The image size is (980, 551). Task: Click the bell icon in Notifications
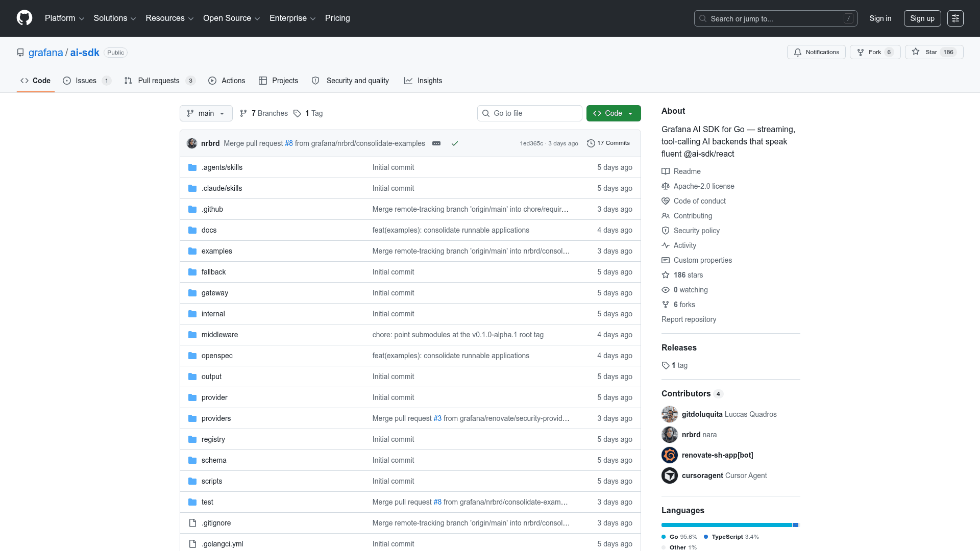[798, 53]
